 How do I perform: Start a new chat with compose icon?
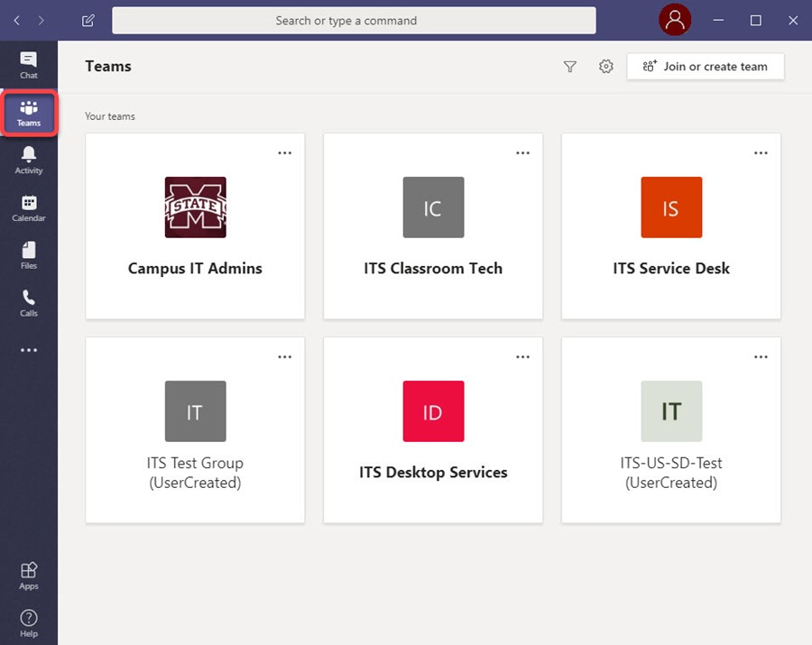[x=88, y=20]
